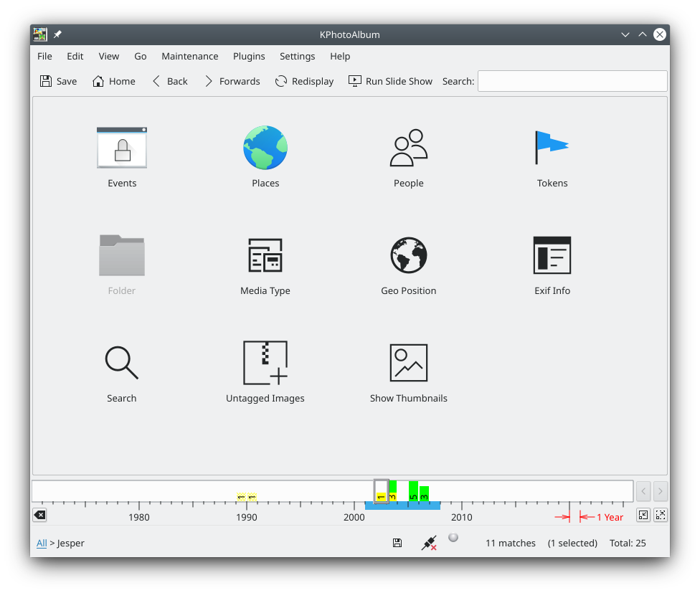Navigate Forwards in the browser
Image resolution: width=700 pixels, height=593 pixels.
[232, 81]
